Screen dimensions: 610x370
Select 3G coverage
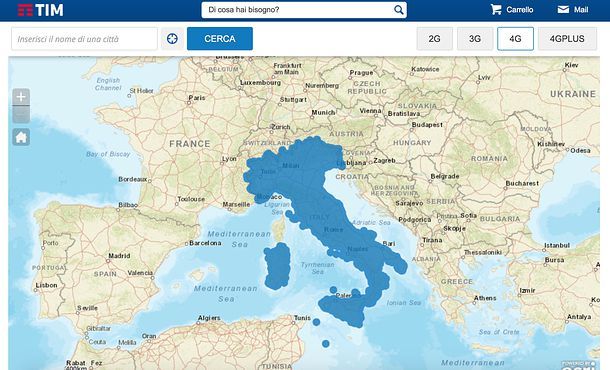coord(475,39)
